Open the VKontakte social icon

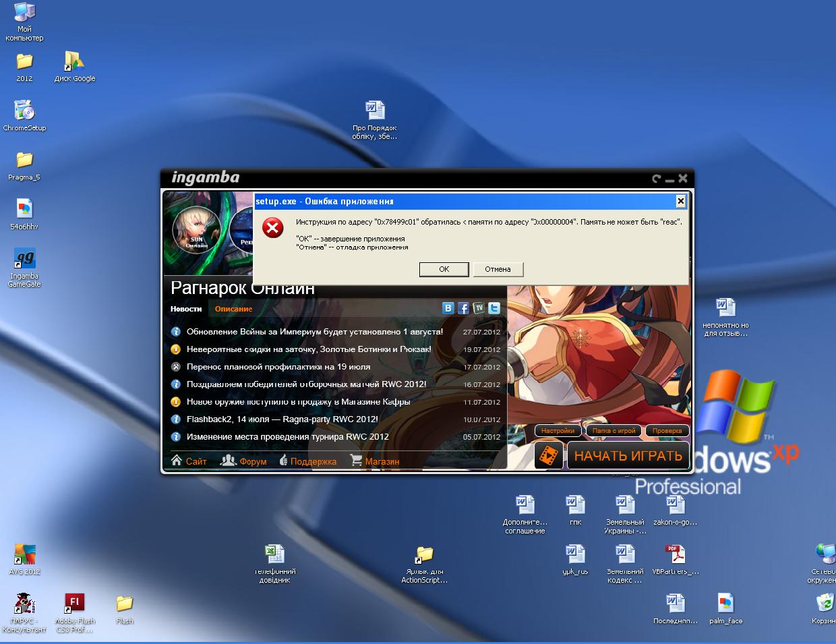point(448,308)
